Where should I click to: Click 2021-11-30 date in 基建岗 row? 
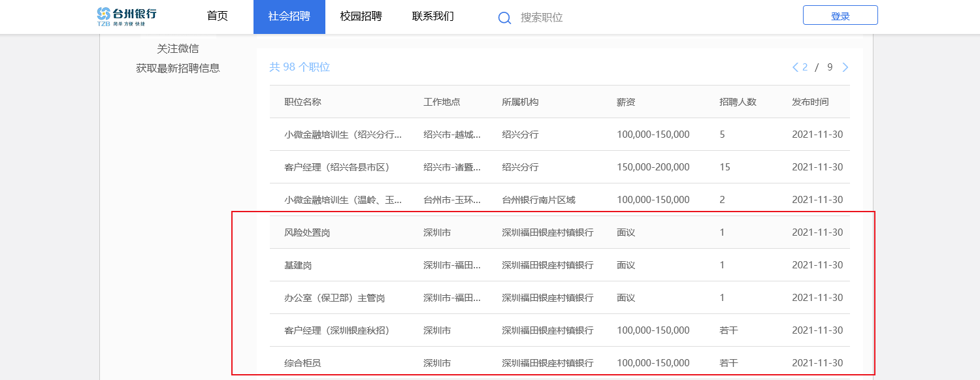(x=817, y=265)
